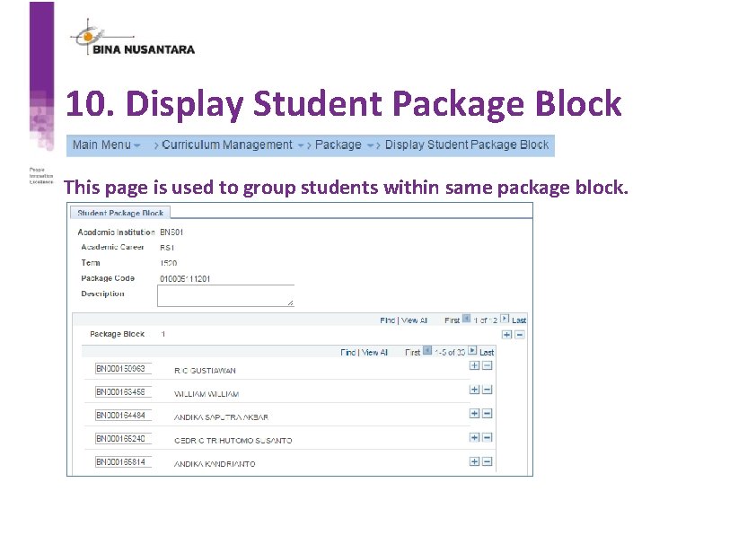
Task: Add a new Package Block row
Action: pos(505,334)
